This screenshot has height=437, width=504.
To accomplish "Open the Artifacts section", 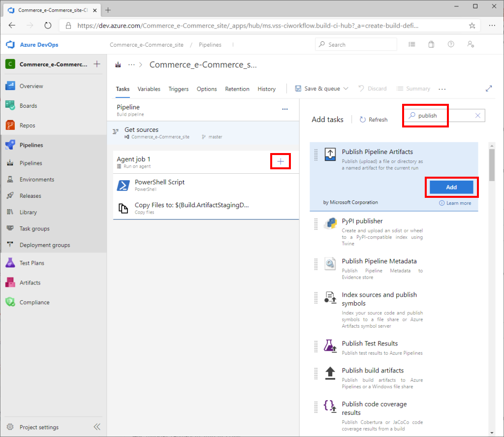I will [31, 282].
